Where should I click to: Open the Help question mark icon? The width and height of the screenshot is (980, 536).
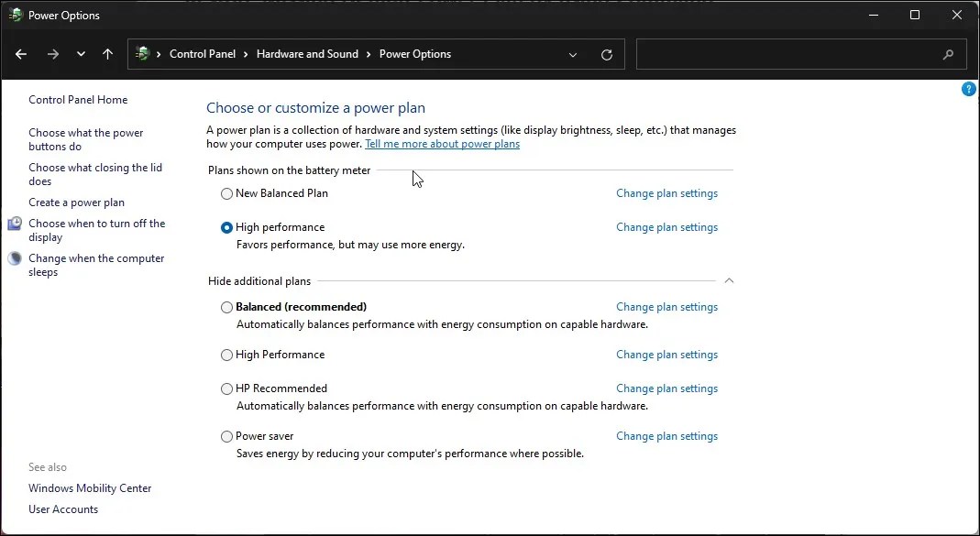(969, 89)
